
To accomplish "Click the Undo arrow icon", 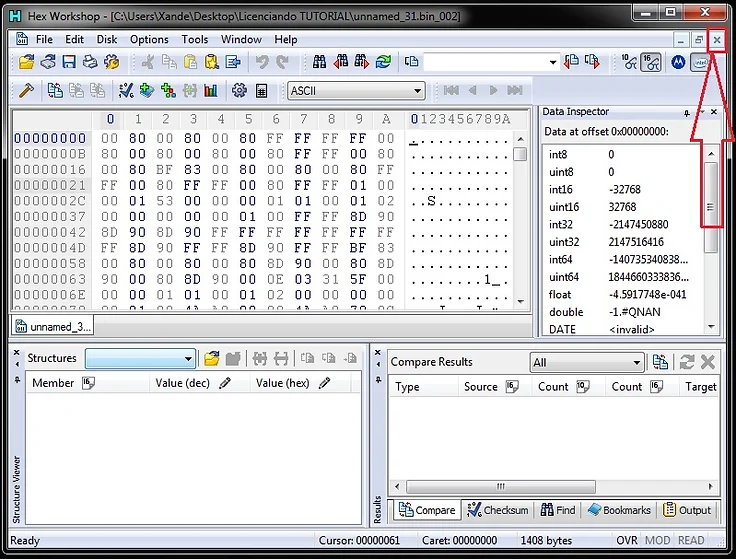I will coord(262,62).
